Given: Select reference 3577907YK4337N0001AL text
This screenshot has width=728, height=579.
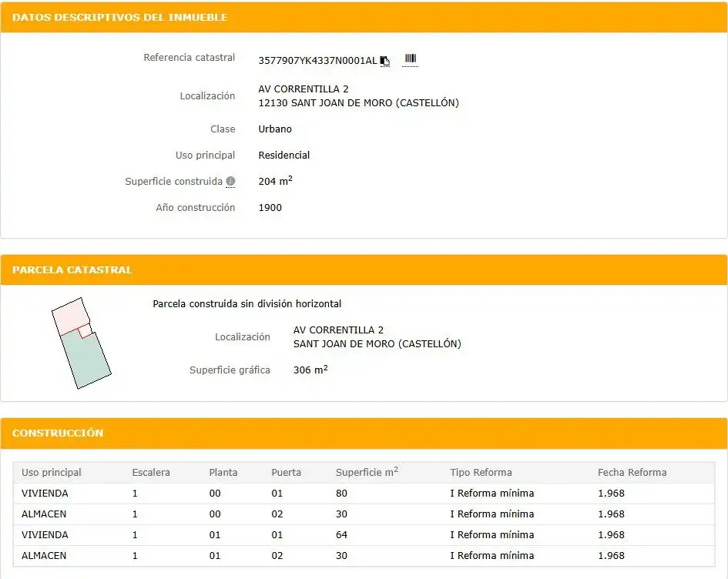Looking at the screenshot, I should (317, 61).
